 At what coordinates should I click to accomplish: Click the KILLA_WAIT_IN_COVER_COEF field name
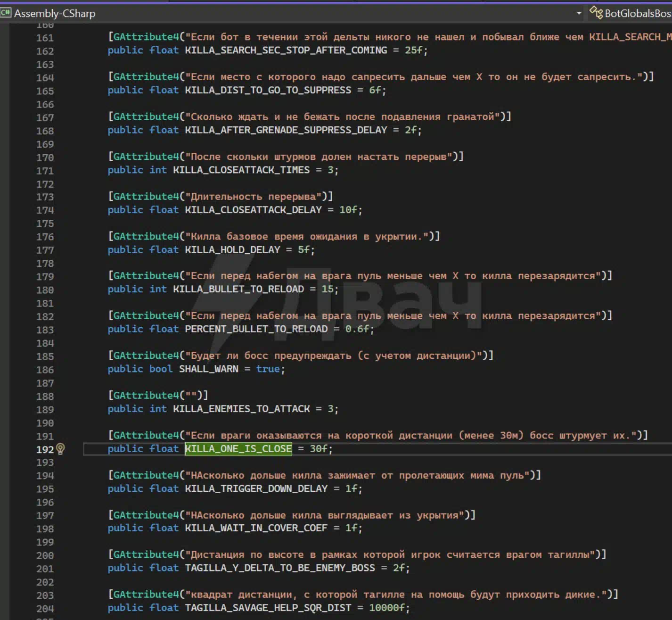[x=256, y=528]
